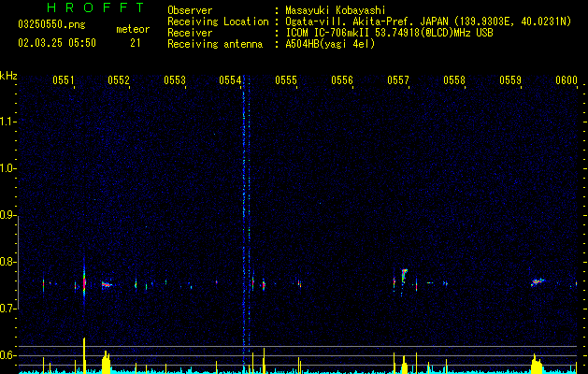The height and width of the screenshot is (374, 588).
Task: Click the HROFFT title text
Action: click(x=95, y=7)
